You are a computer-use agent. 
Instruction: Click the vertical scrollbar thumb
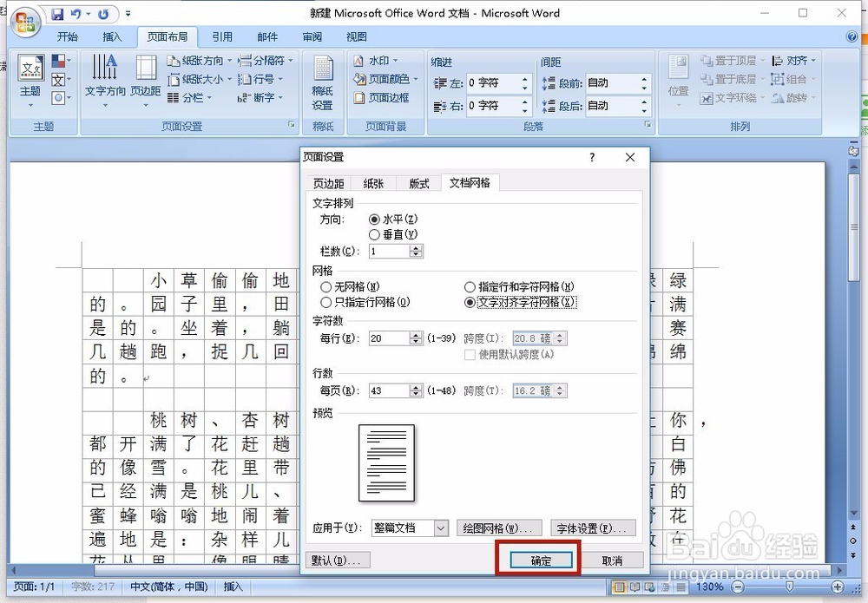point(853,226)
